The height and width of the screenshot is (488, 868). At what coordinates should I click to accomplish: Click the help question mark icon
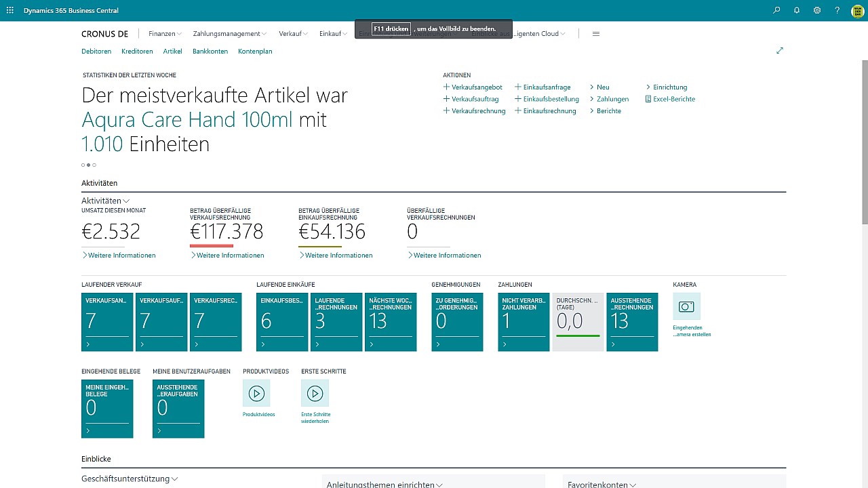837,10
